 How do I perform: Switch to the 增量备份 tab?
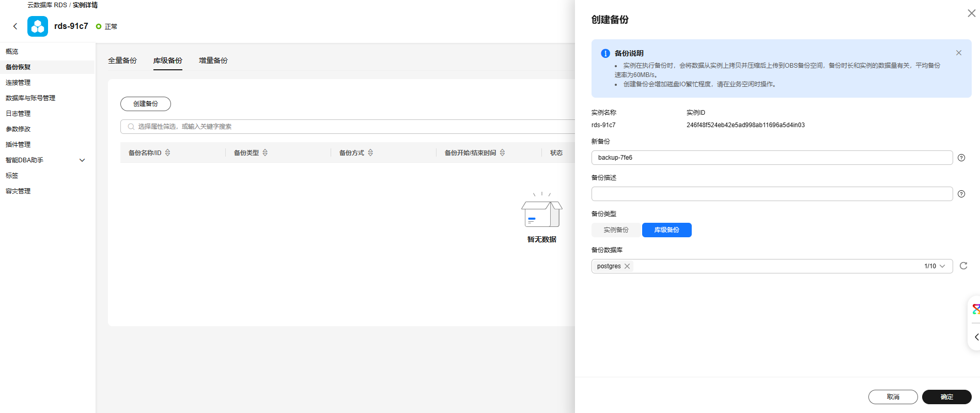[213, 60]
